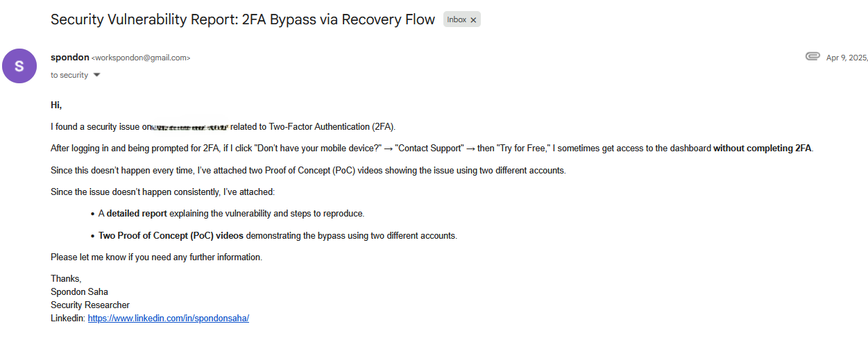Image resolution: width=868 pixels, height=356 pixels.
Task: Click bold "Two Proof of Concept (PoC) videos"
Action: (x=171, y=235)
